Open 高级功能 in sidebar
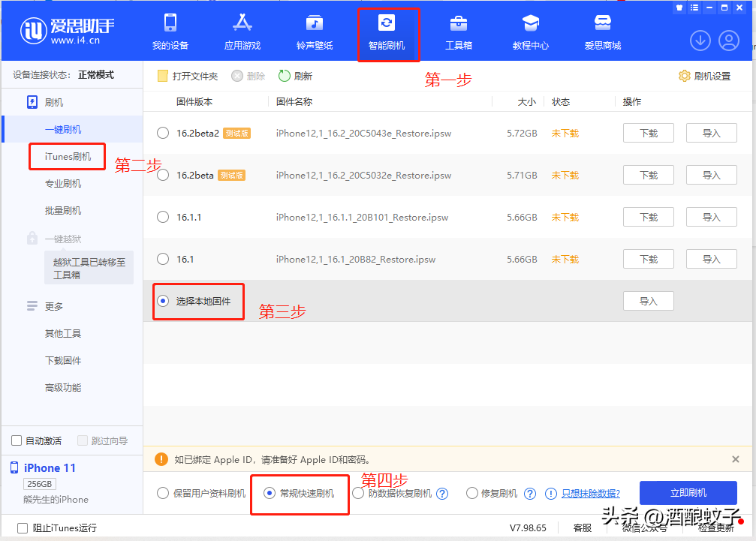 (63, 387)
